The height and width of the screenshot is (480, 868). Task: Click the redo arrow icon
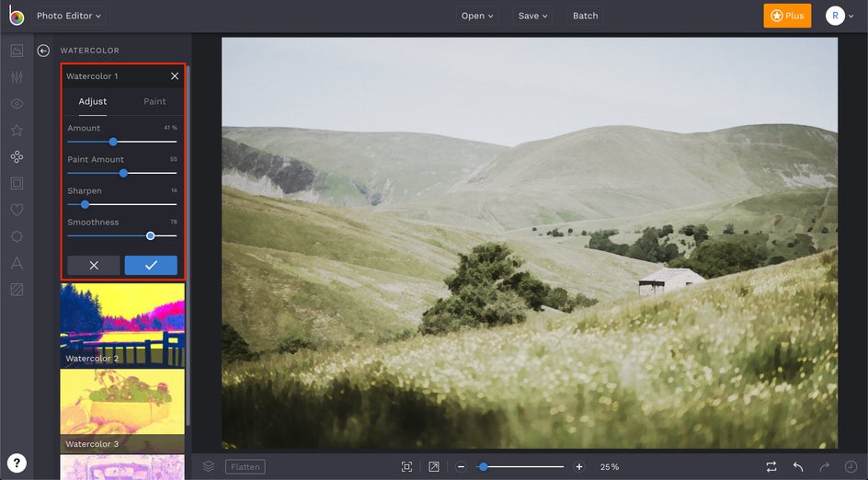[x=824, y=467]
